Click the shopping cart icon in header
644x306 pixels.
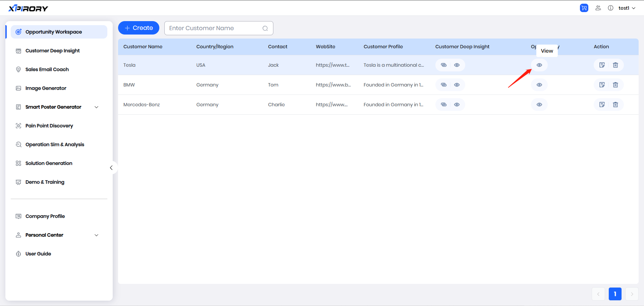(x=584, y=8)
